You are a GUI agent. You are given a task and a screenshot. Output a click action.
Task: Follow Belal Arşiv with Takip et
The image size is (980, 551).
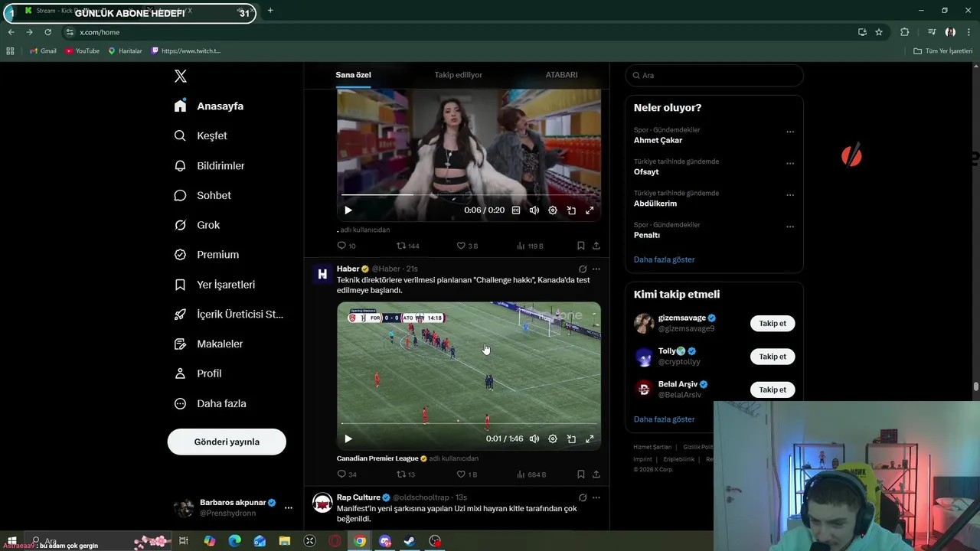tap(773, 390)
